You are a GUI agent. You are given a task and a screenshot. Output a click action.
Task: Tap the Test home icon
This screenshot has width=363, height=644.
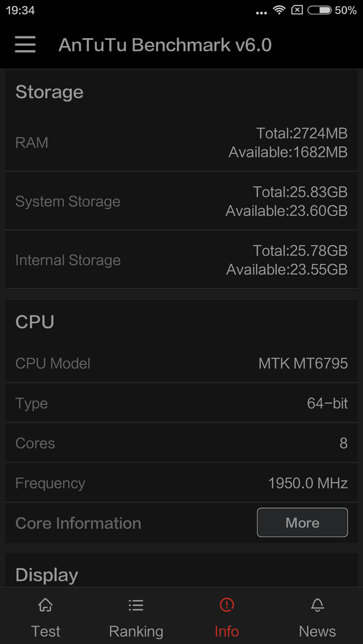coord(45,605)
